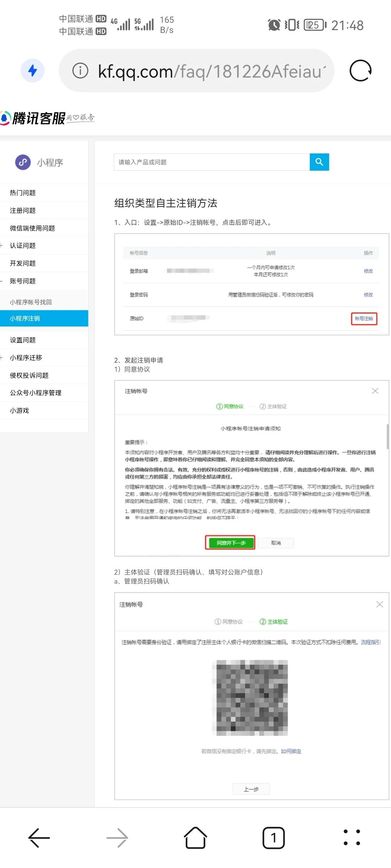Go to browser home page icon
Image resolution: width=391 pixels, height=868 pixels.
click(x=195, y=838)
